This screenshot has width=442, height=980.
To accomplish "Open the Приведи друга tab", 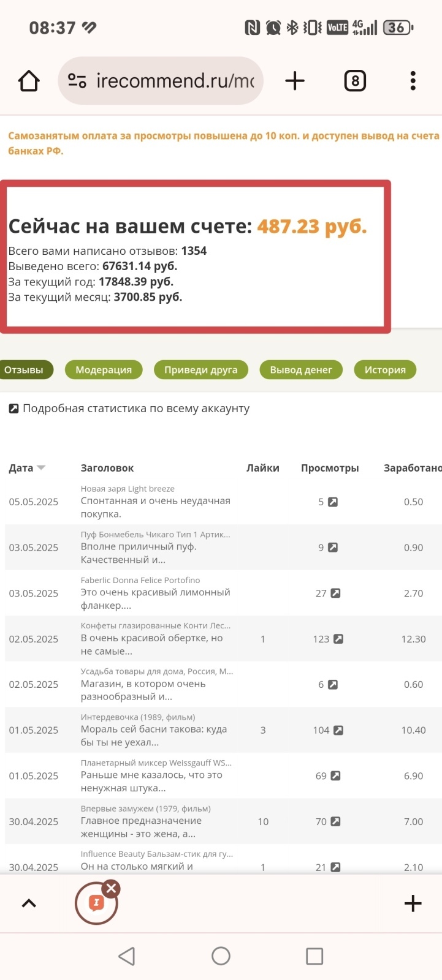I will pos(200,370).
